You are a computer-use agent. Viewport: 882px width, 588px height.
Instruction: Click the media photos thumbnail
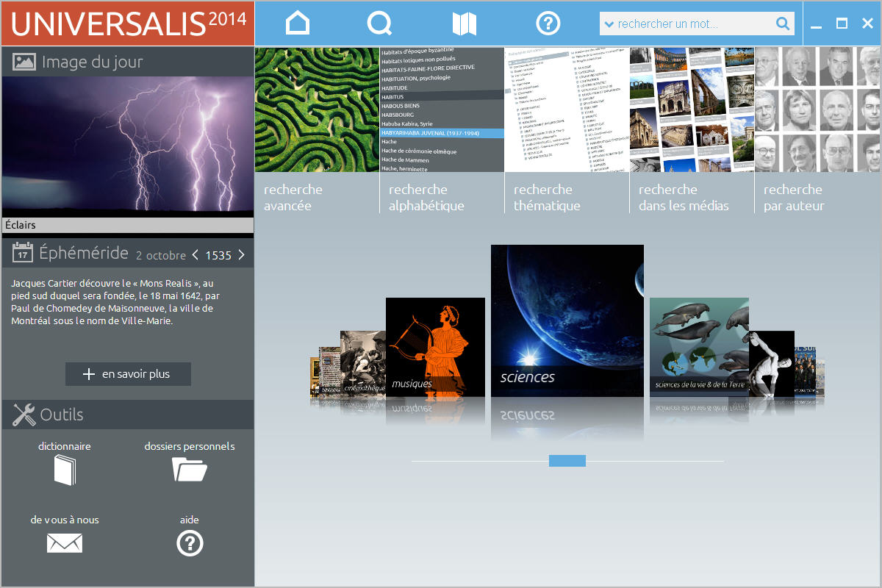pos(692,110)
